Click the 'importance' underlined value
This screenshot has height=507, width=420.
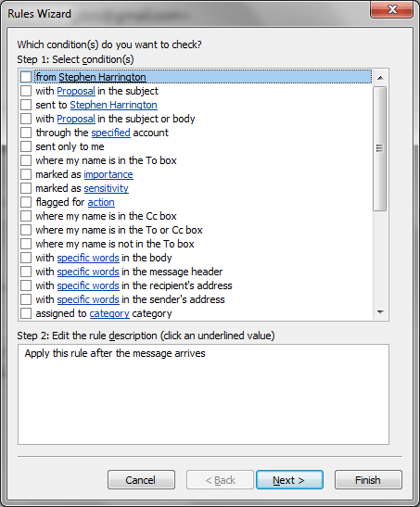point(108,174)
